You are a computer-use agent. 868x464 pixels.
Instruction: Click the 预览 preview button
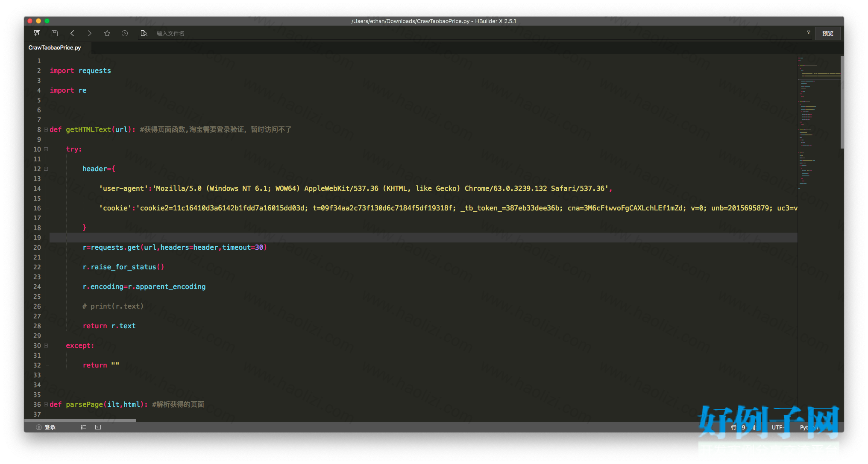pyautogui.click(x=827, y=33)
